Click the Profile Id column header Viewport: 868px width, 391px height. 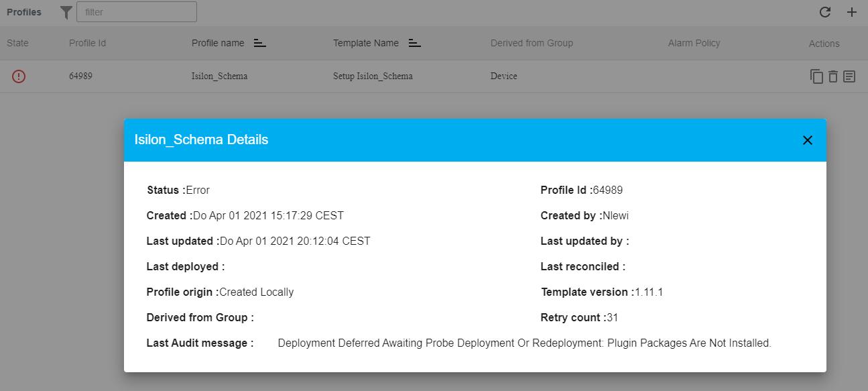pos(88,43)
